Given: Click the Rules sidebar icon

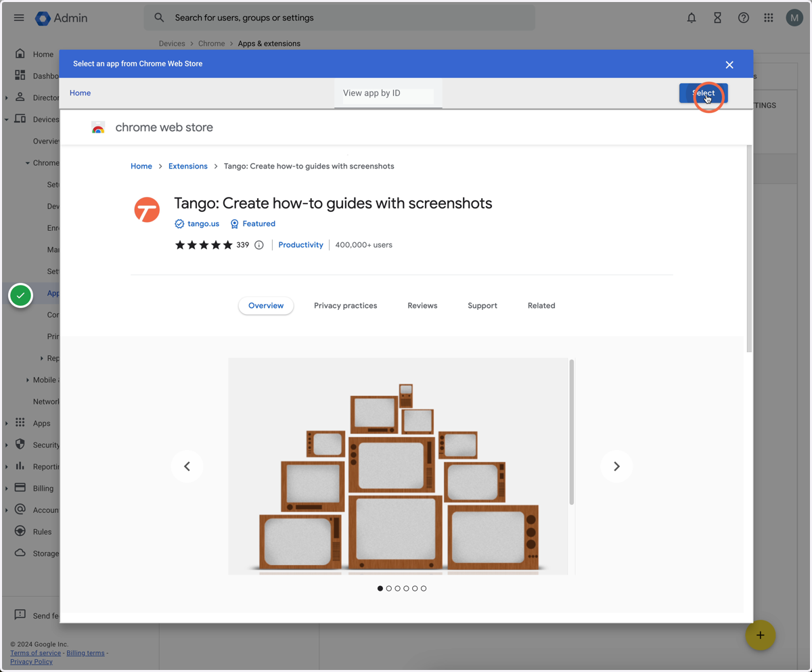Looking at the screenshot, I should click(x=20, y=531).
